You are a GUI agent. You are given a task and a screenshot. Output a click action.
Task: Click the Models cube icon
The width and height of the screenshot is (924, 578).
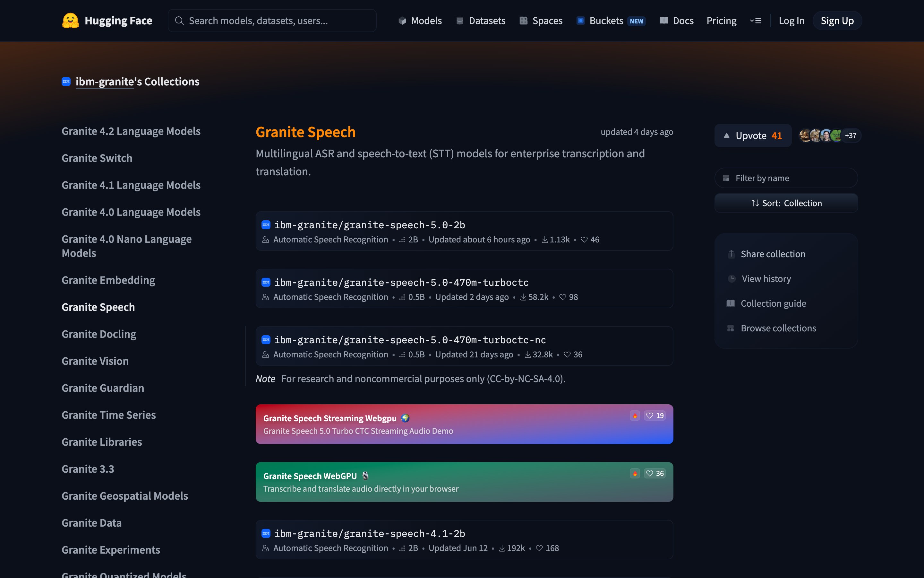click(x=402, y=21)
